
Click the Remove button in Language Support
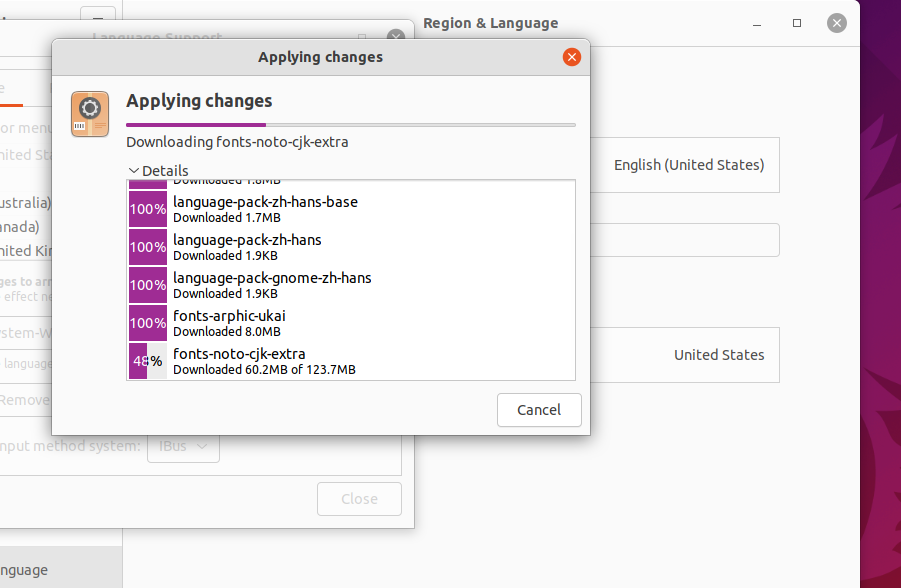click(x=26, y=400)
